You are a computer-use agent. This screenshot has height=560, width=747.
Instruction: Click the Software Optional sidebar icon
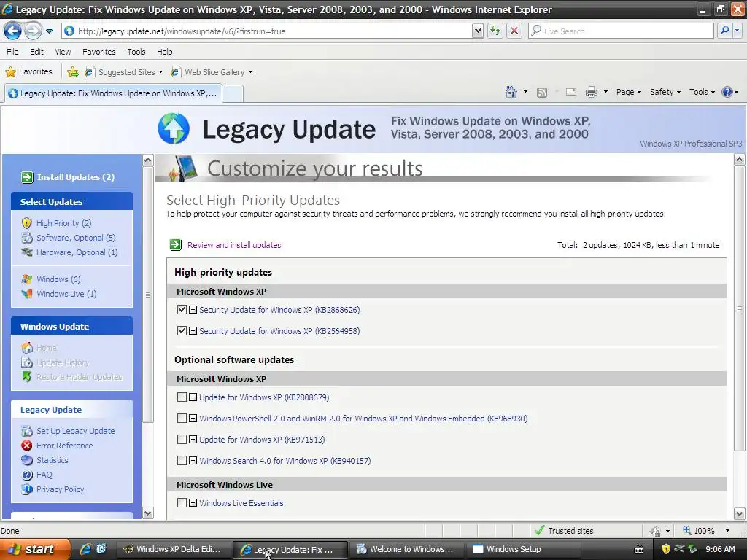click(x=27, y=238)
